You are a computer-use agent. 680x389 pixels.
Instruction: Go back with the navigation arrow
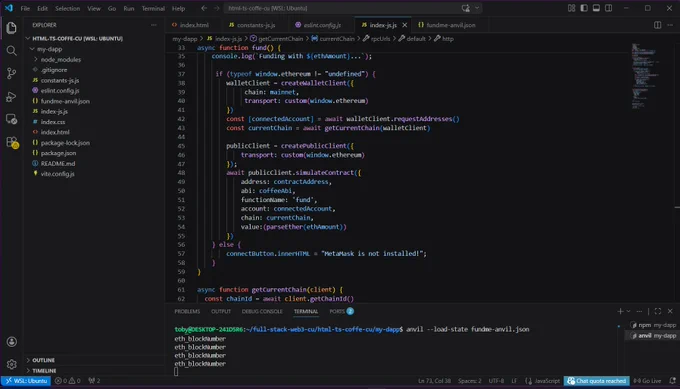pos(204,8)
